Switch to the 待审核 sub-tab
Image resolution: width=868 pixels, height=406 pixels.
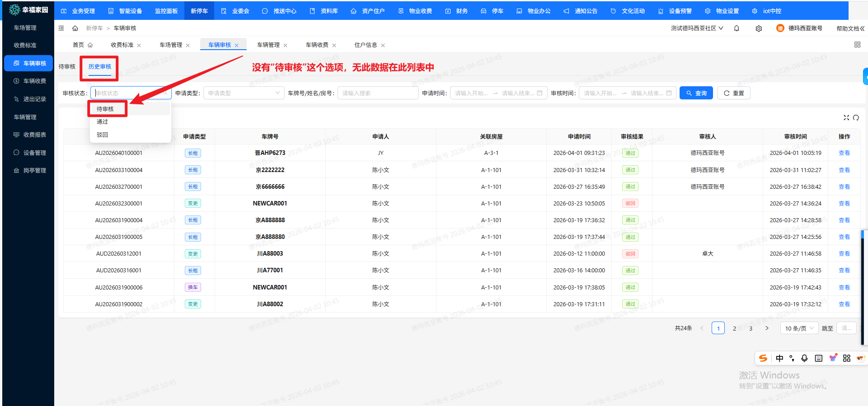pyautogui.click(x=67, y=67)
